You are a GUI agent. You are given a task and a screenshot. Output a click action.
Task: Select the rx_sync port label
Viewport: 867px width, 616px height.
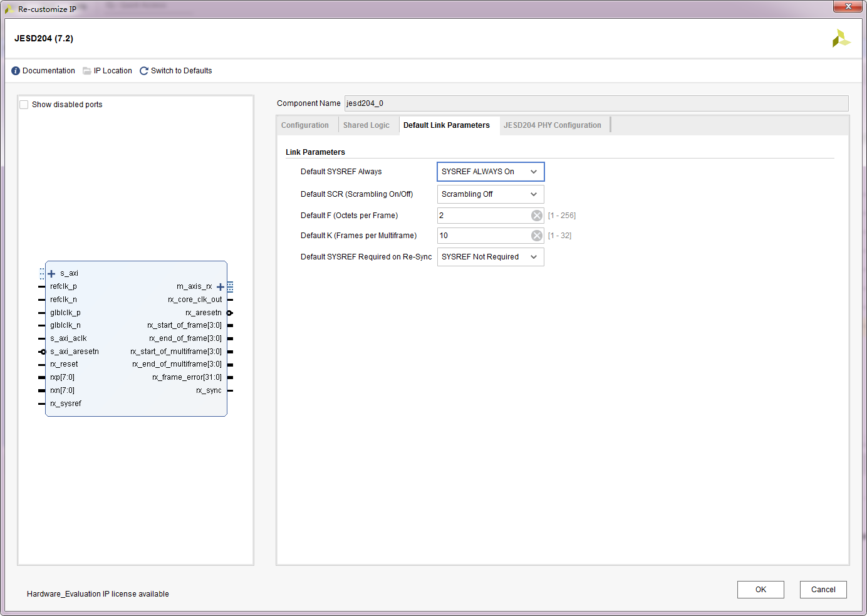(209, 390)
